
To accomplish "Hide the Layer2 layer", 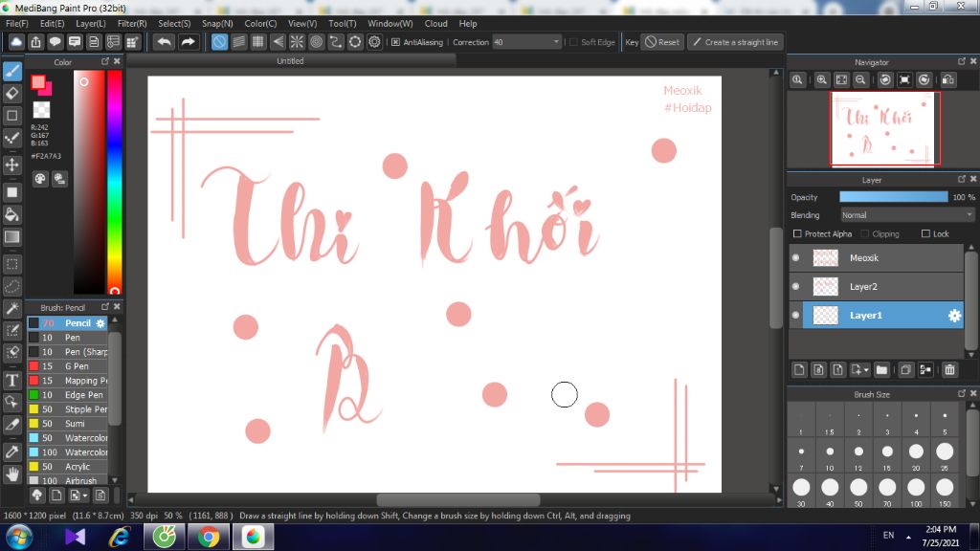I will [795, 287].
